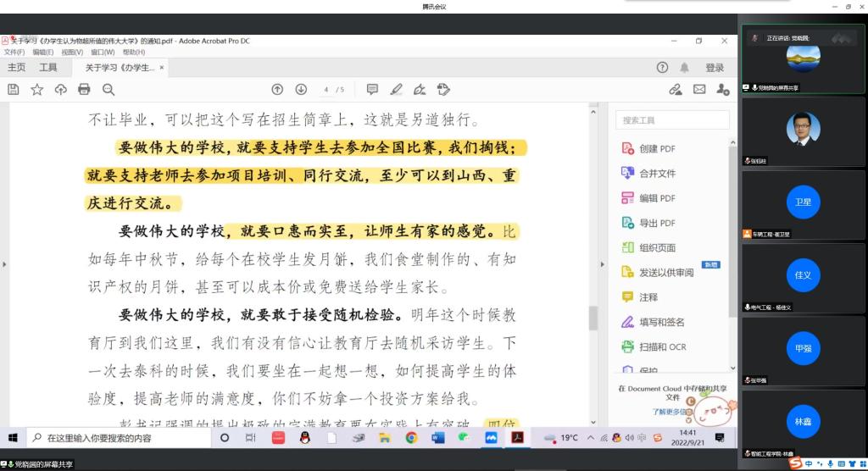Click the Sign In button (登录)
This screenshot has width=868, height=471.
(715, 68)
